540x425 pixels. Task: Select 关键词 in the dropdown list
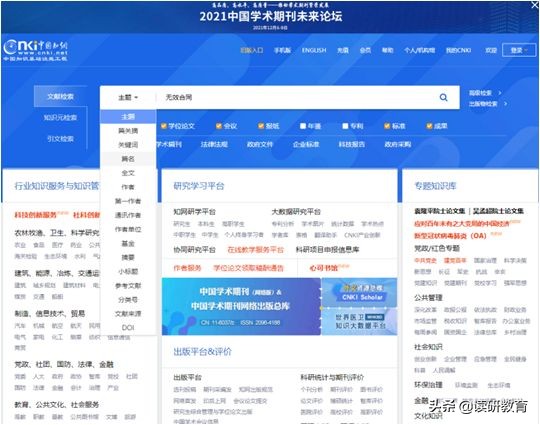[128, 145]
